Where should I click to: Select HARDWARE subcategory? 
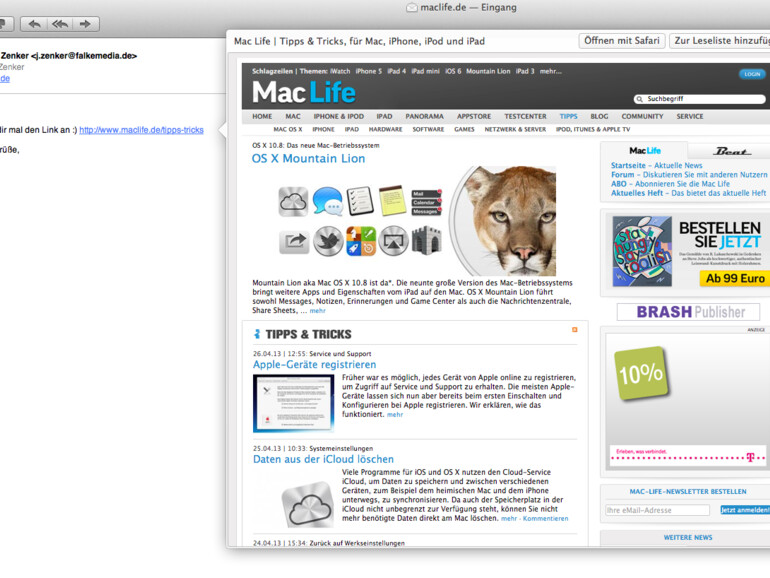385,129
